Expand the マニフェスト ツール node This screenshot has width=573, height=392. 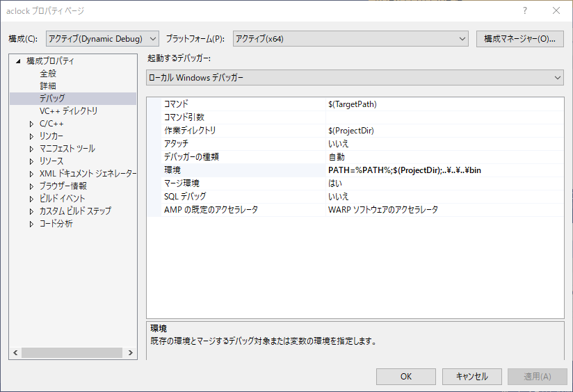tap(31, 149)
